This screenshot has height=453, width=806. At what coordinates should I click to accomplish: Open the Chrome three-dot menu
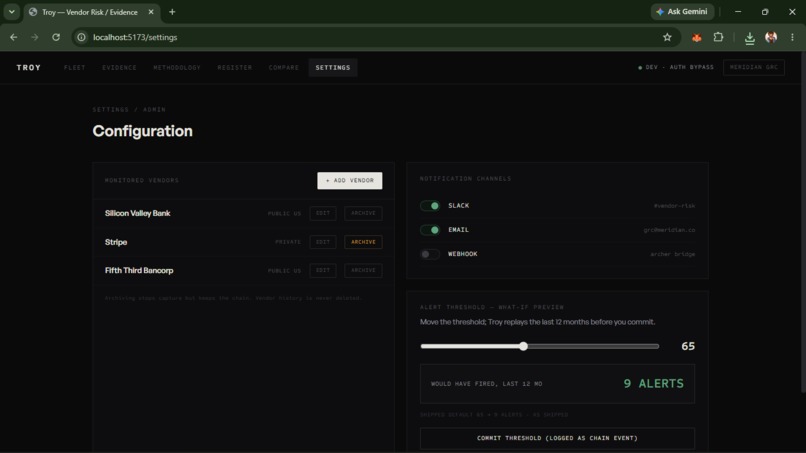click(792, 37)
